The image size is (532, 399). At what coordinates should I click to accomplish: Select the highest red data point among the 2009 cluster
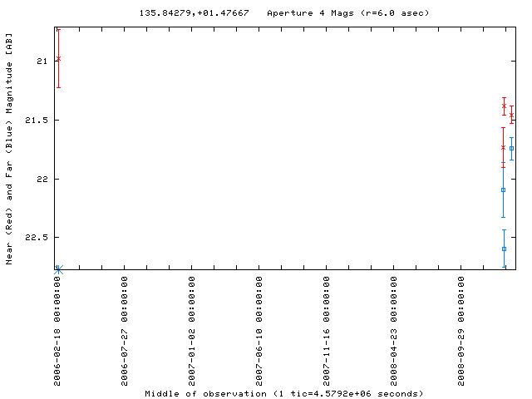coord(505,106)
